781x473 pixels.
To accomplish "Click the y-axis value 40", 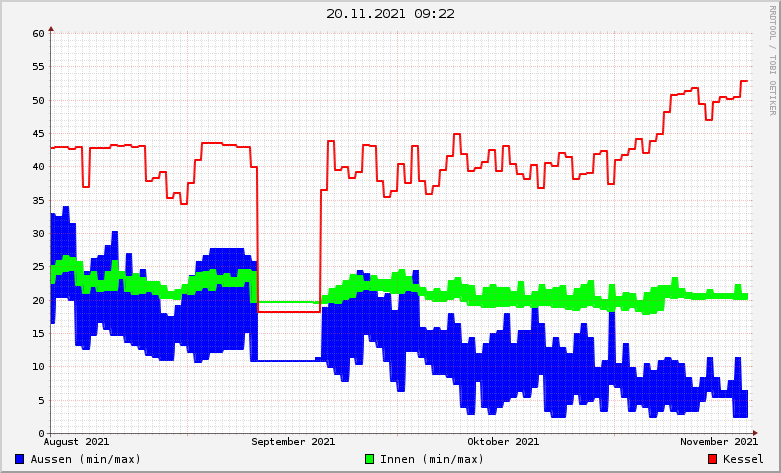I will [x=38, y=167].
